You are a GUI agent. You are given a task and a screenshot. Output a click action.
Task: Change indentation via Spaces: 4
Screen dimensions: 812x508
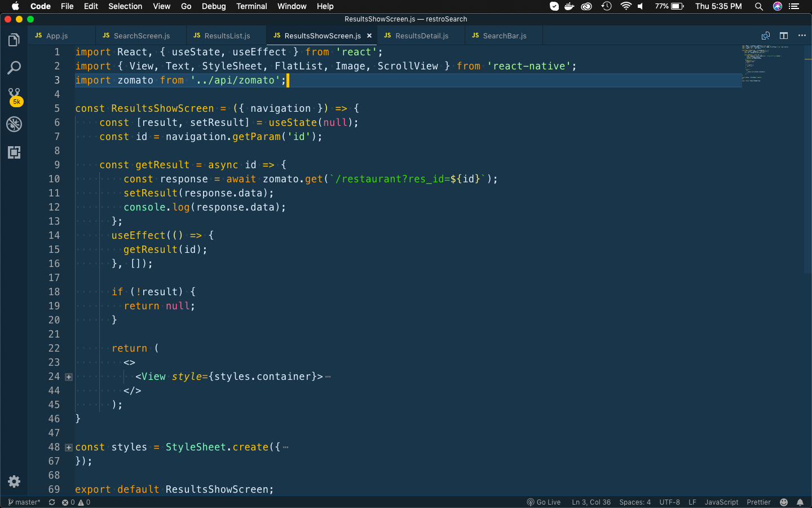coord(635,502)
